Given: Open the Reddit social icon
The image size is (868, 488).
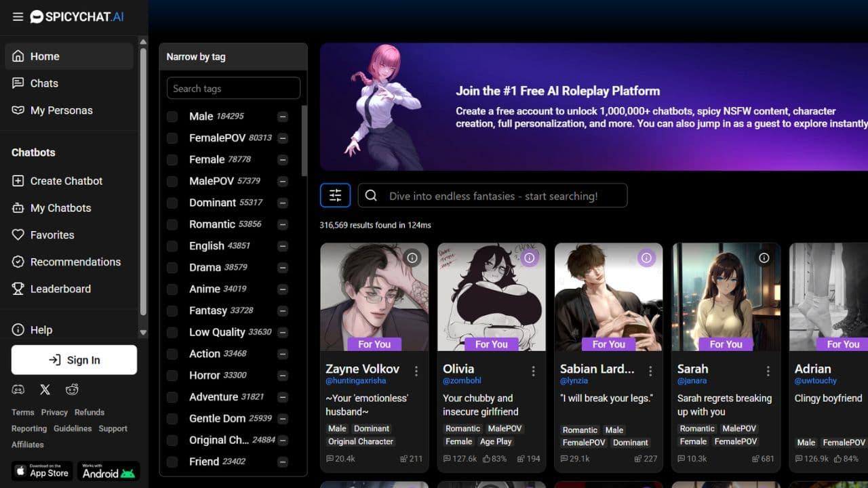Looking at the screenshot, I should click(72, 389).
